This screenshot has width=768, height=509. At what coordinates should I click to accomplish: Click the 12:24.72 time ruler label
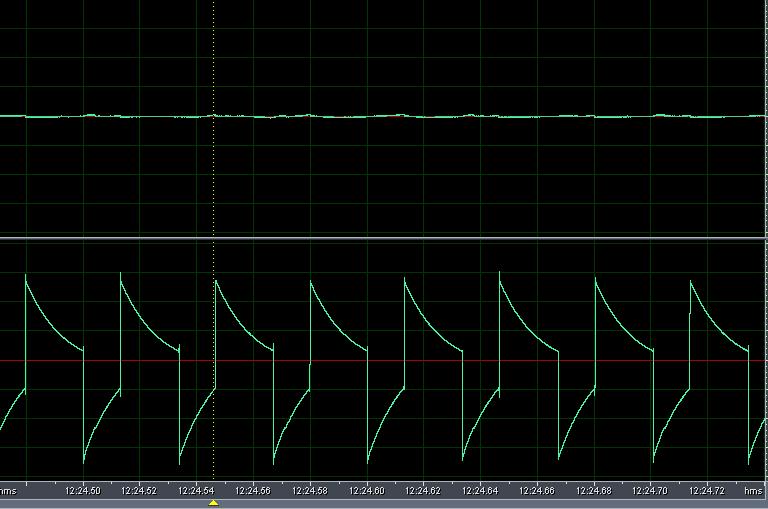(x=707, y=490)
